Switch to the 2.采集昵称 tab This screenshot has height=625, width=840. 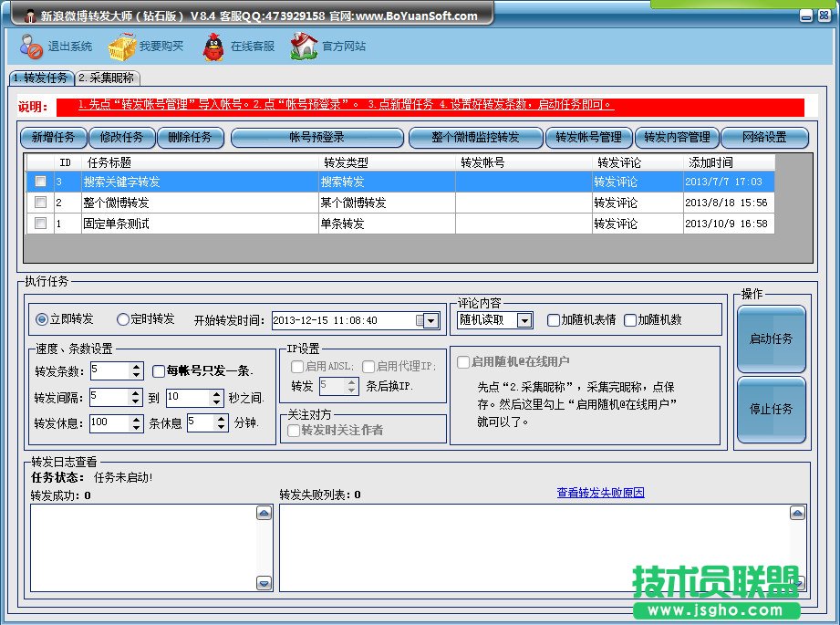(x=105, y=78)
